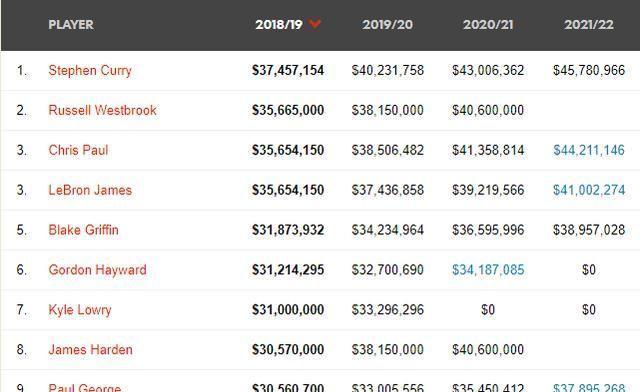Sort by the 2021/22 column header
640x392 pixels.
589,24
